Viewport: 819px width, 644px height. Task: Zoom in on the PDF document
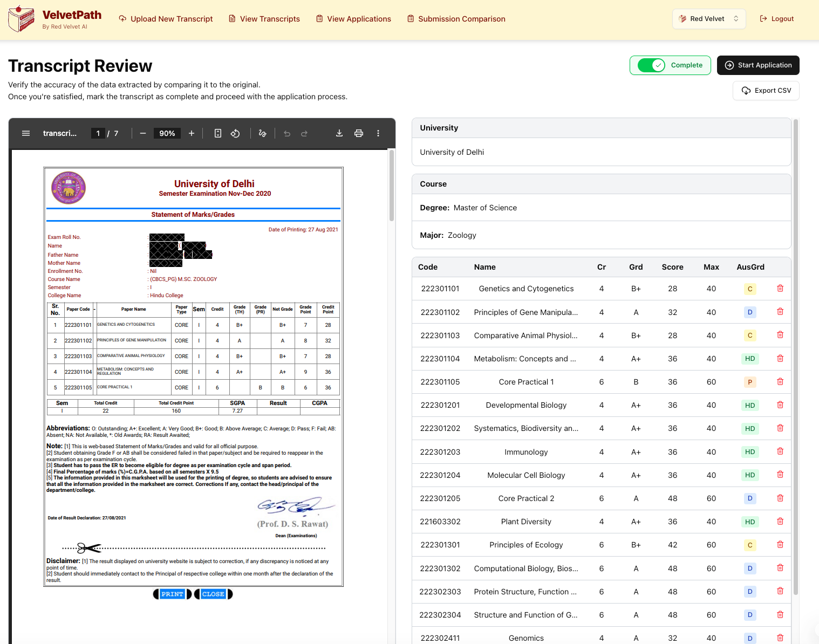pos(192,133)
